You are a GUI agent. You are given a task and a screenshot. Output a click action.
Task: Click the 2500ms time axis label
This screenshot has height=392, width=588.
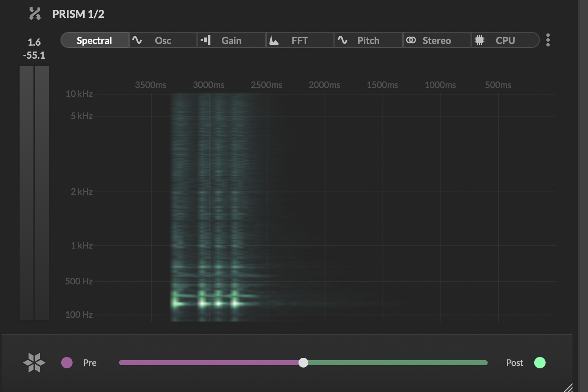coord(267,85)
